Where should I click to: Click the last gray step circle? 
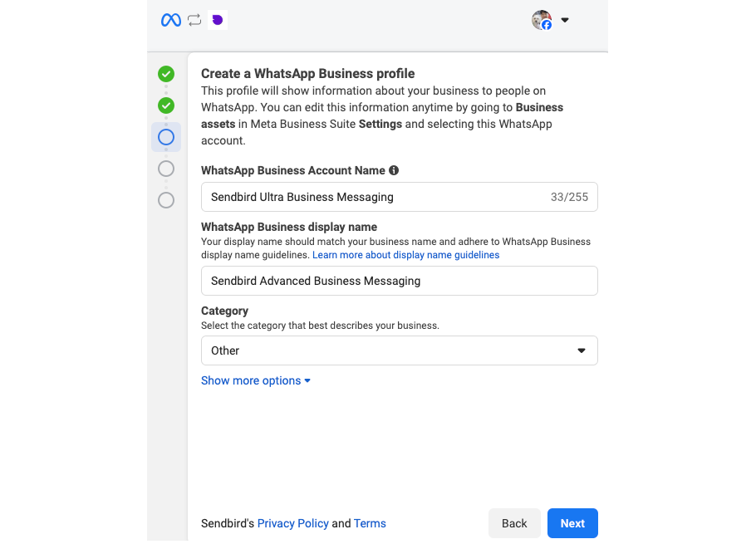pos(165,199)
